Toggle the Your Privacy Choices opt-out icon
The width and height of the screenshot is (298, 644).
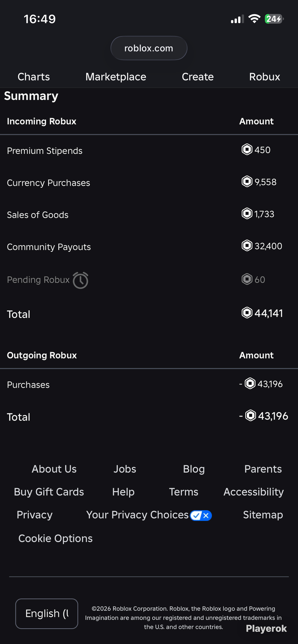[201, 515]
